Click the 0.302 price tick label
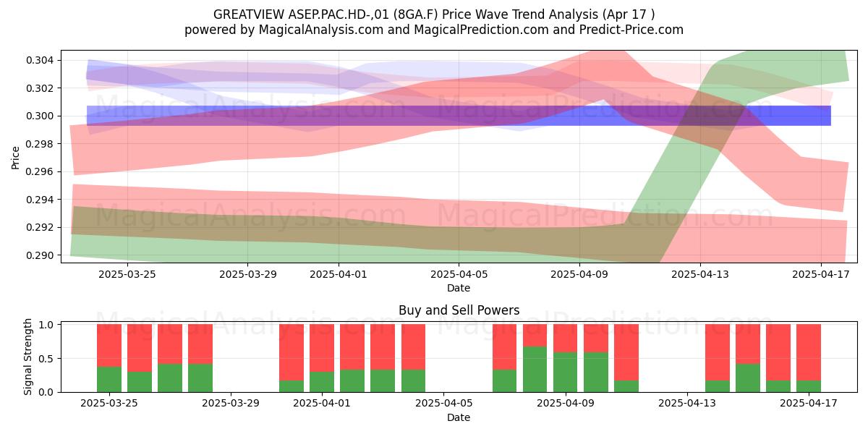 [x=41, y=88]
